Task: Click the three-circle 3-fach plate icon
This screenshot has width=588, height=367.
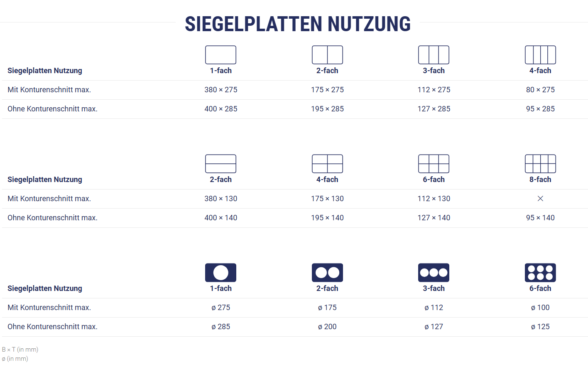Action: (434, 273)
